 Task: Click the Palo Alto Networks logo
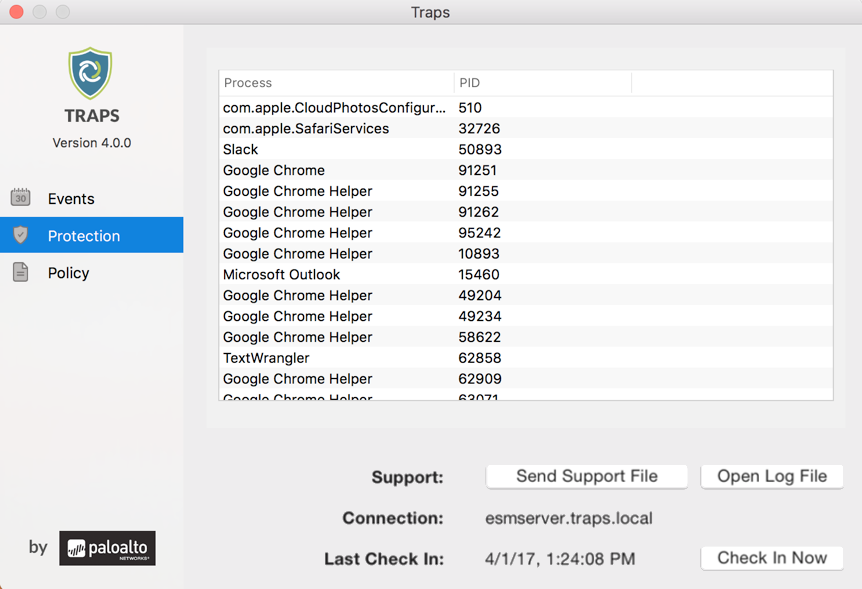pos(107,548)
